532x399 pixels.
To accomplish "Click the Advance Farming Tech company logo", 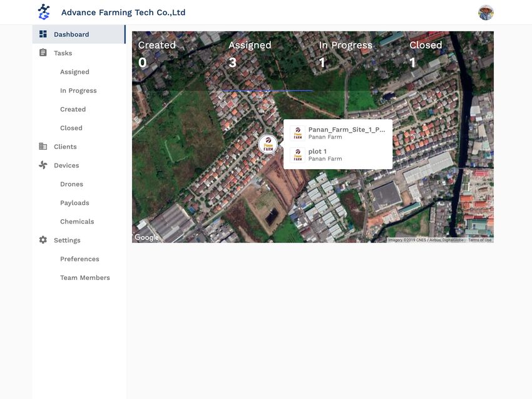I will tap(44, 13).
